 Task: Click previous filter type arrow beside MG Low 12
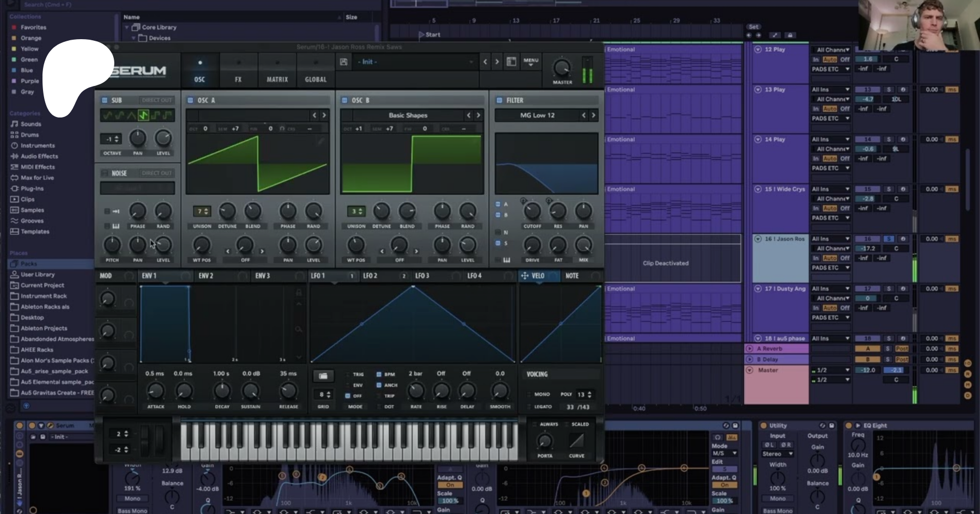(x=584, y=115)
